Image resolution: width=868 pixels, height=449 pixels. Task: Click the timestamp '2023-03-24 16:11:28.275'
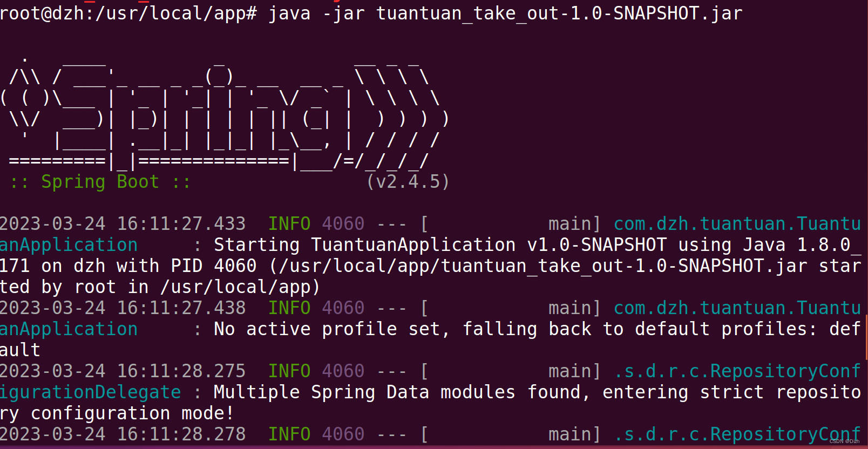point(123,371)
